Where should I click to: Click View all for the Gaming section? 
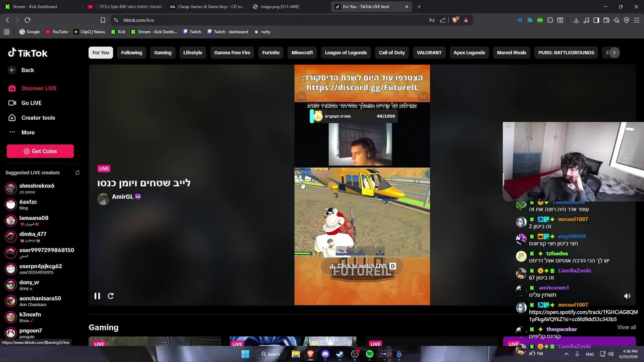(626, 327)
